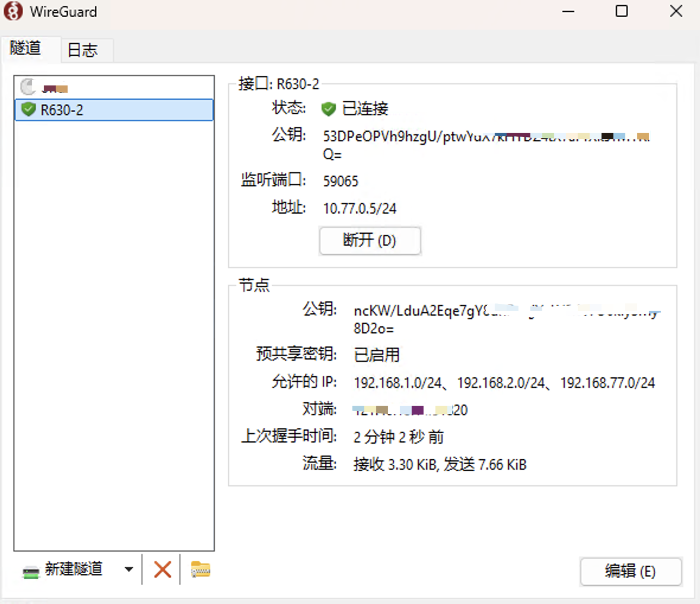This screenshot has width=700, height=604.
Task: Click the 监听端口 label
Action: (273, 180)
